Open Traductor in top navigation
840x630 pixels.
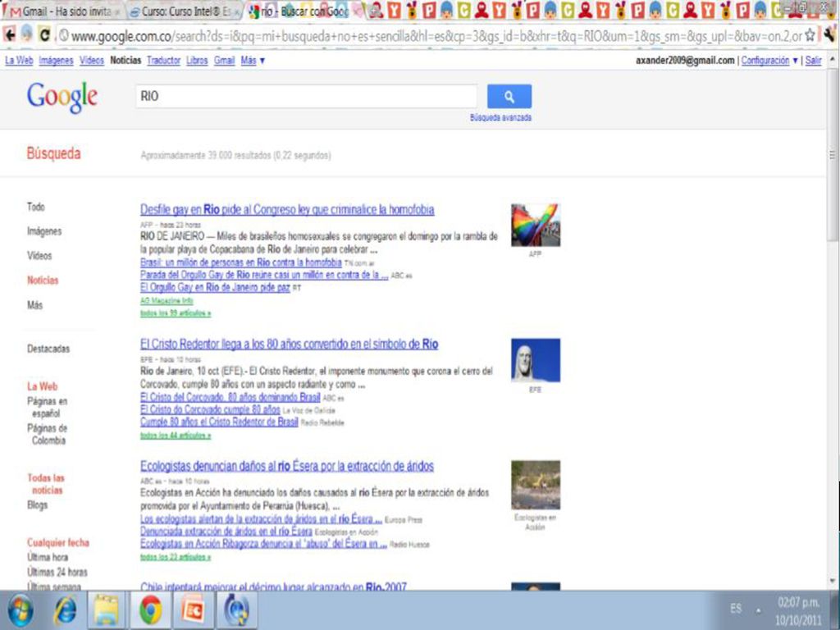point(163,61)
